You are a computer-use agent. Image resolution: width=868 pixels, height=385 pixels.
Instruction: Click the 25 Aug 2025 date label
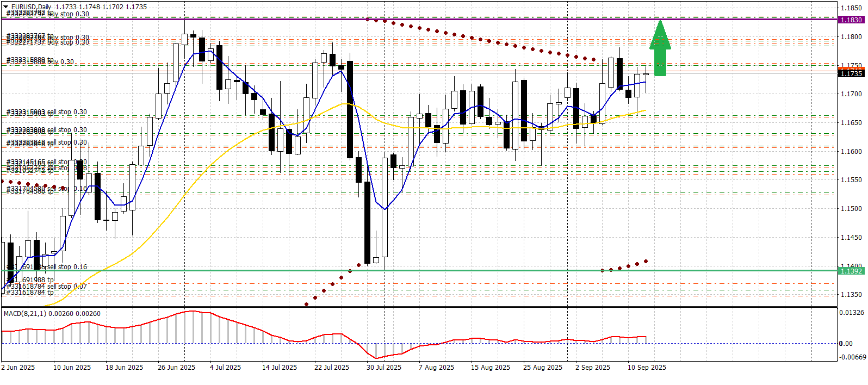(543, 368)
